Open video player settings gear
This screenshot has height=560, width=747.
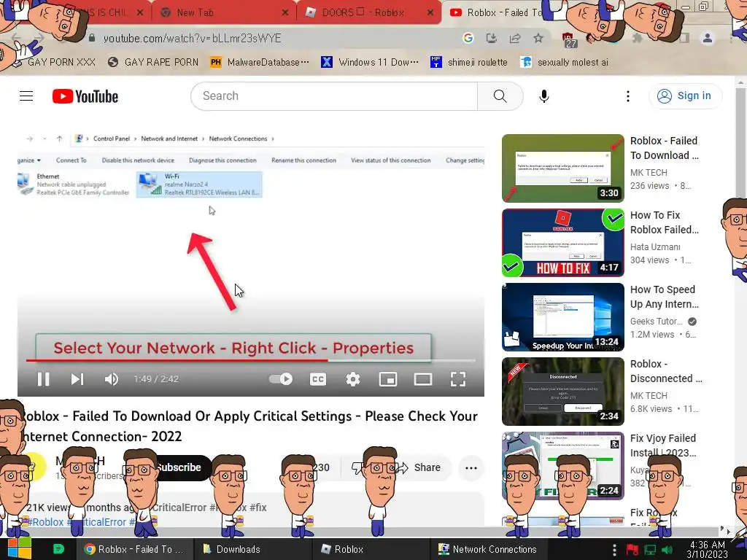353,379
